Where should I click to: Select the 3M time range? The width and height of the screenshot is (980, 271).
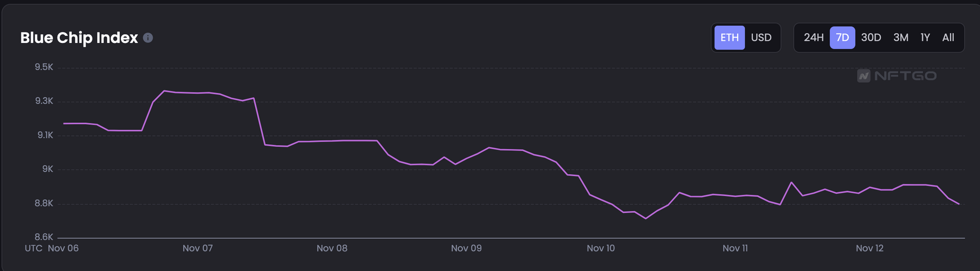pyautogui.click(x=901, y=38)
